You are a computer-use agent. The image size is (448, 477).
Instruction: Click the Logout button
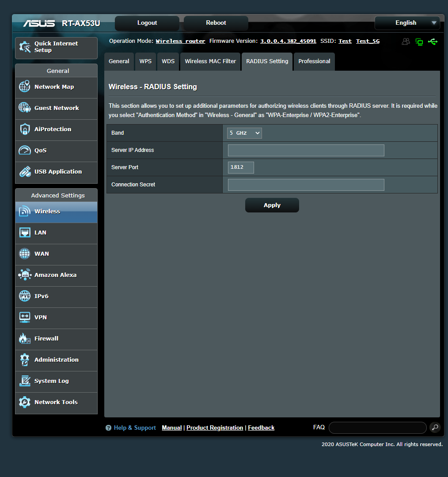click(x=147, y=23)
